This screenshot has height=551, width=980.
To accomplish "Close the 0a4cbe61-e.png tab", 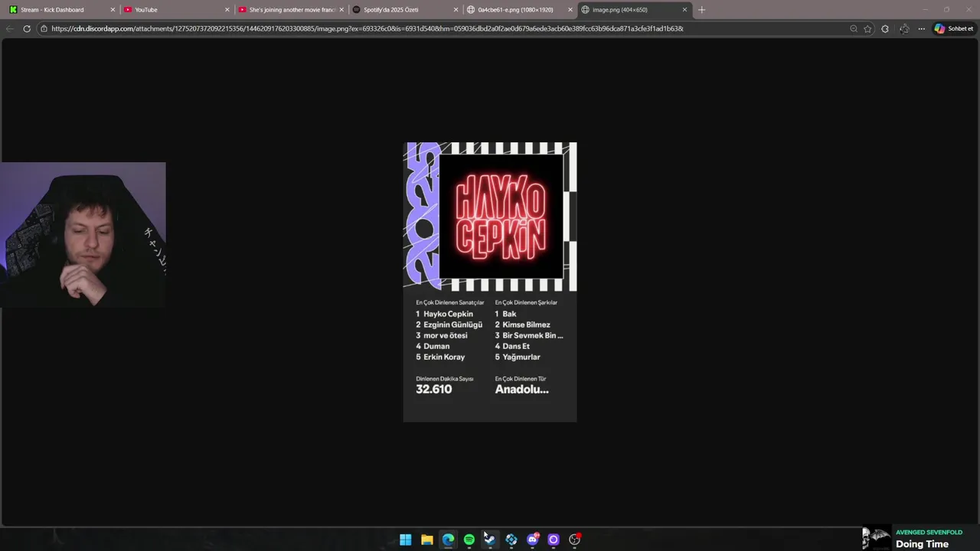I will [x=570, y=10].
